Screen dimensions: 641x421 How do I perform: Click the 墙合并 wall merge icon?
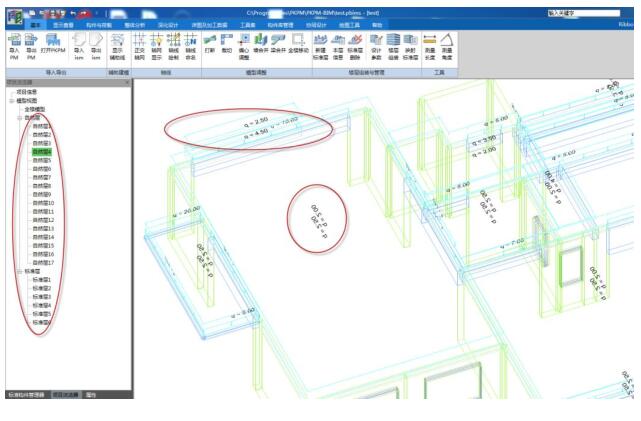[x=261, y=44]
